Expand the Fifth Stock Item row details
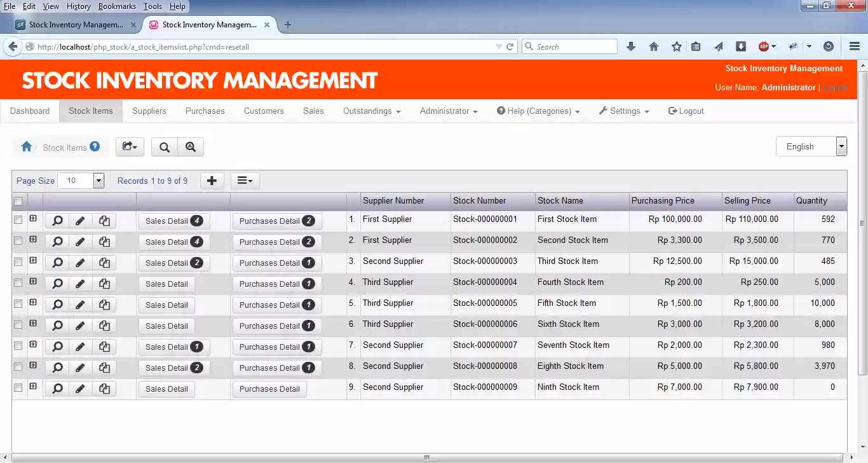This screenshot has height=463, width=868. (x=33, y=302)
